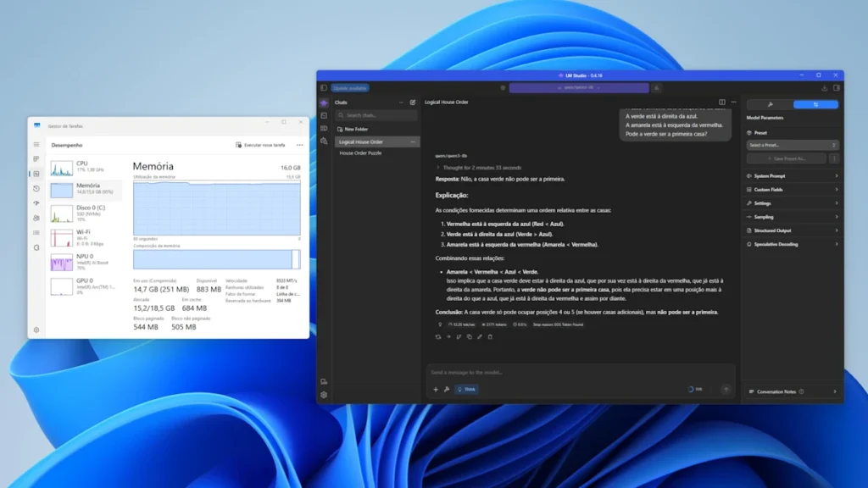Image resolution: width=868 pixels, height=488 pixels.
Task: Expand the Custom Fields section
Action: pos(793,190)
